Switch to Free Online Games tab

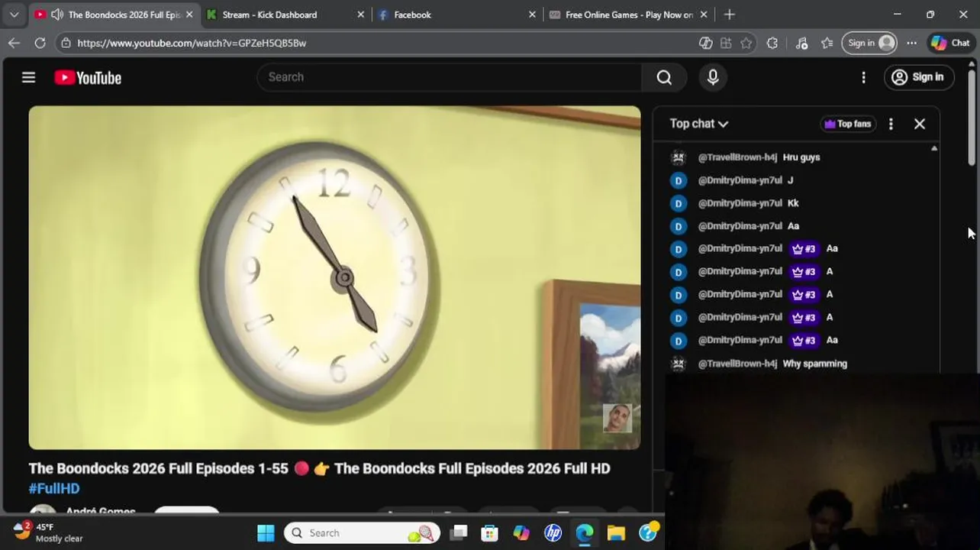(629, 15)
